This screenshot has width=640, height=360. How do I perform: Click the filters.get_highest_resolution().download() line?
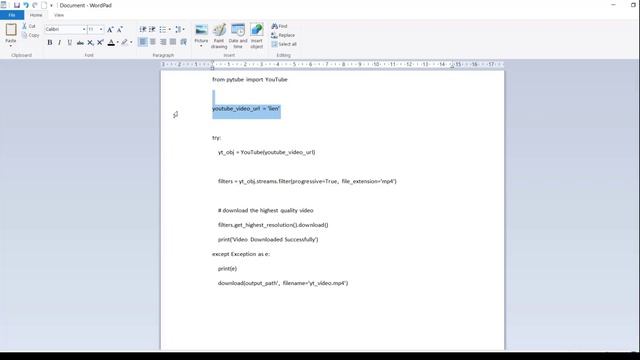273,225
